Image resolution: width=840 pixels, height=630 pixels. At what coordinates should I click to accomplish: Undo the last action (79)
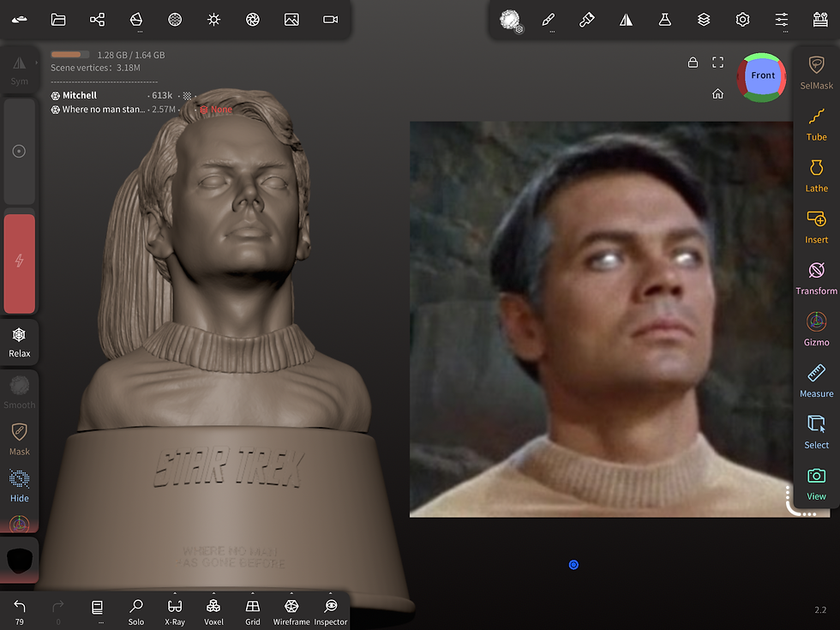(19, 612)
